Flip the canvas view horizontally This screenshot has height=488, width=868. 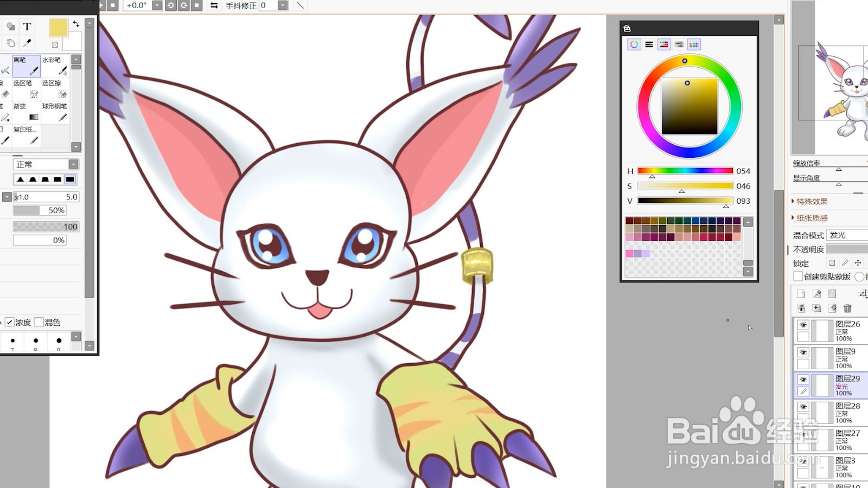point(214,5)
